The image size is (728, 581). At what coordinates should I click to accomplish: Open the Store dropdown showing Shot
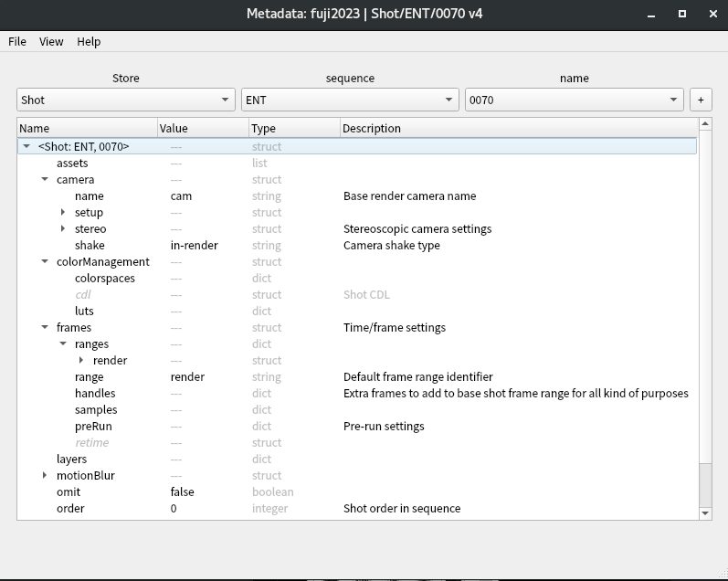[x=126, y=100]
